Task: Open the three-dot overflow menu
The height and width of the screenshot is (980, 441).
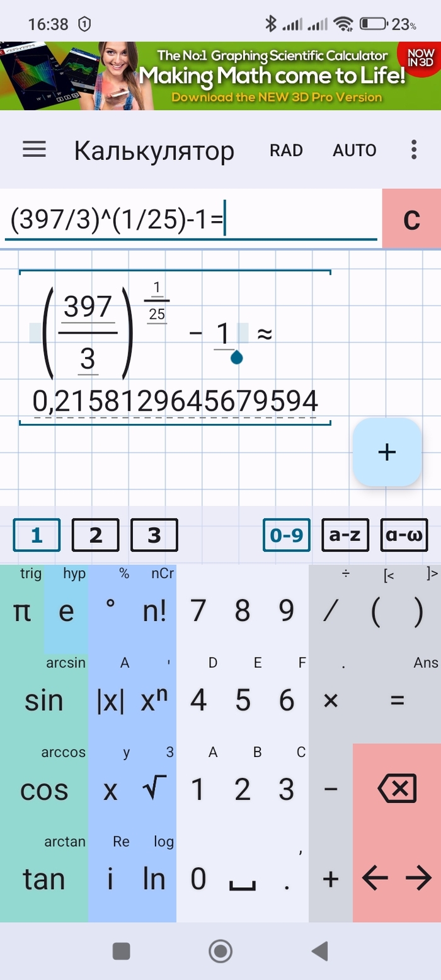Action: click(x=414, y=150)
